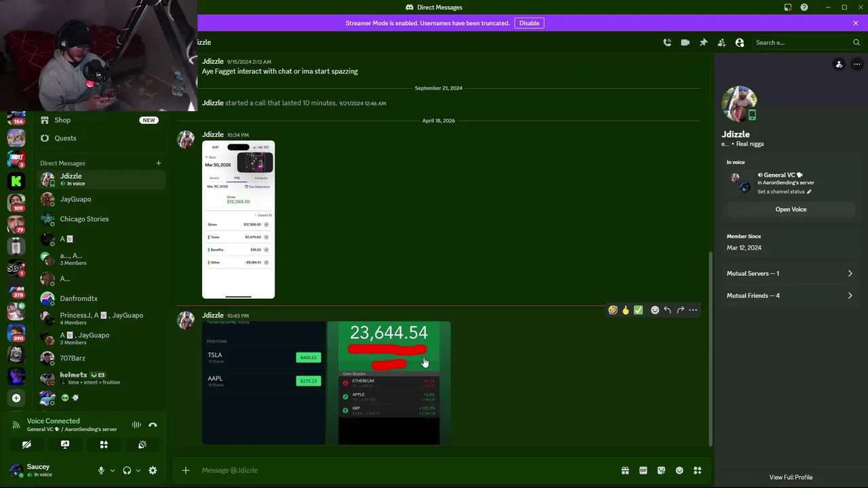Image resolution: width=868 pixels, height=488 pixels.
Task: Focus the search box in header
Action: point(807,42)
